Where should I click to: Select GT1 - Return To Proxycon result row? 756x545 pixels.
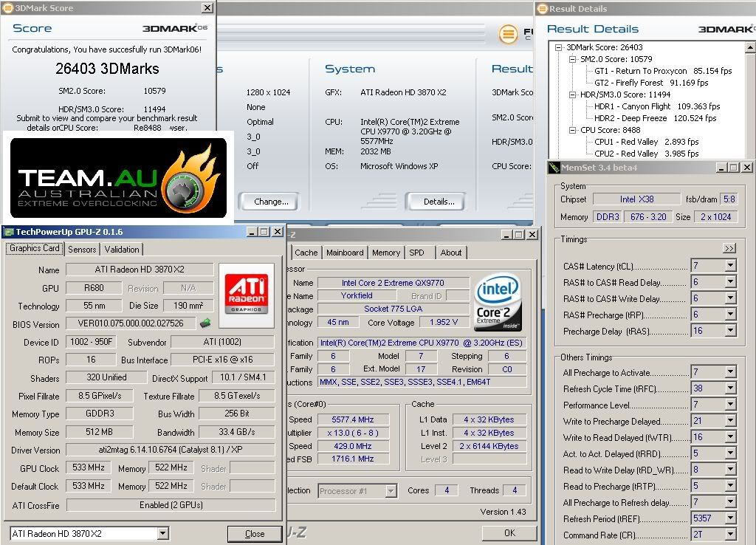coord(663,71)
